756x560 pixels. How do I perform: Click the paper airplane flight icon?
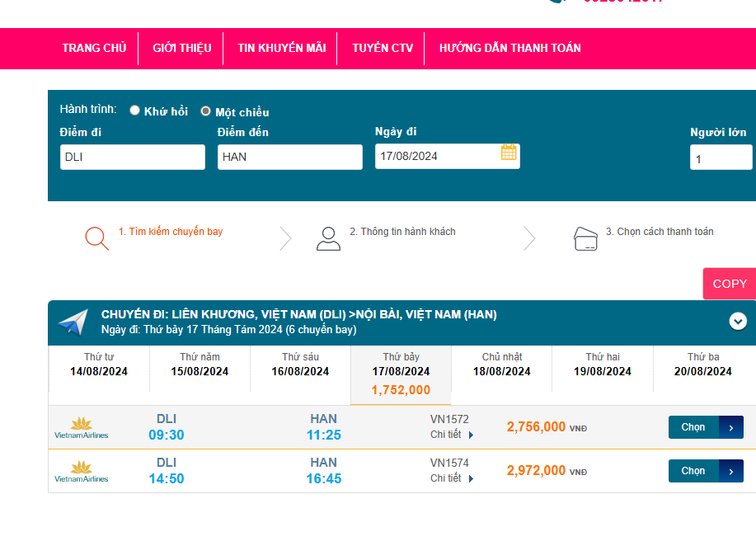(73, 322)
